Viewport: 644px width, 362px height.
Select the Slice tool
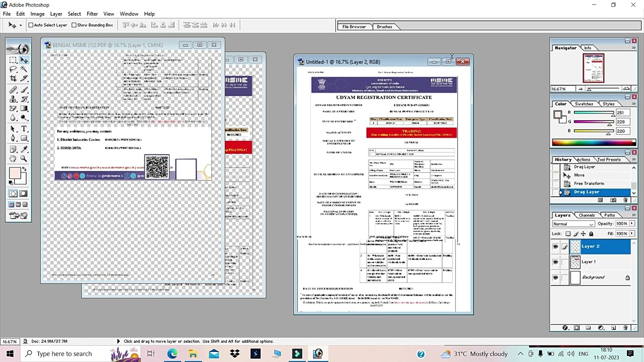click(x=24, y=78)
